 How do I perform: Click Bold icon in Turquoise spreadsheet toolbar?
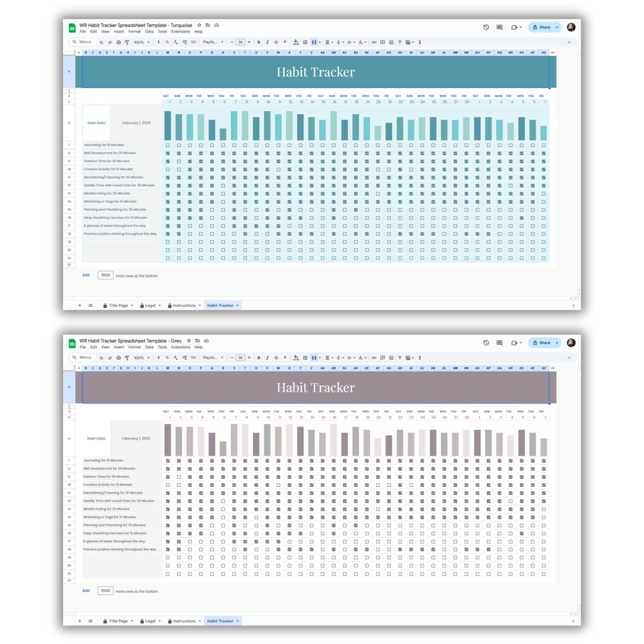(x=259, y=42)
